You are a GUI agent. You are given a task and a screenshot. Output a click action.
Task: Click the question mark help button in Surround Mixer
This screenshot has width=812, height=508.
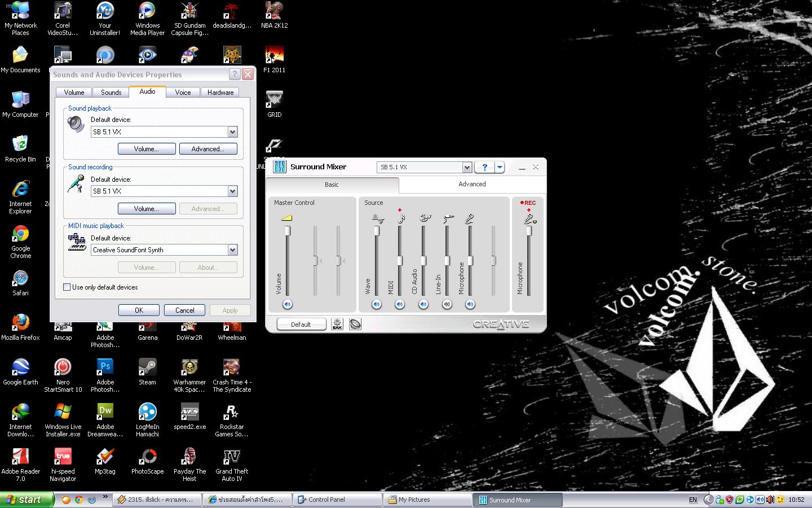484,167
